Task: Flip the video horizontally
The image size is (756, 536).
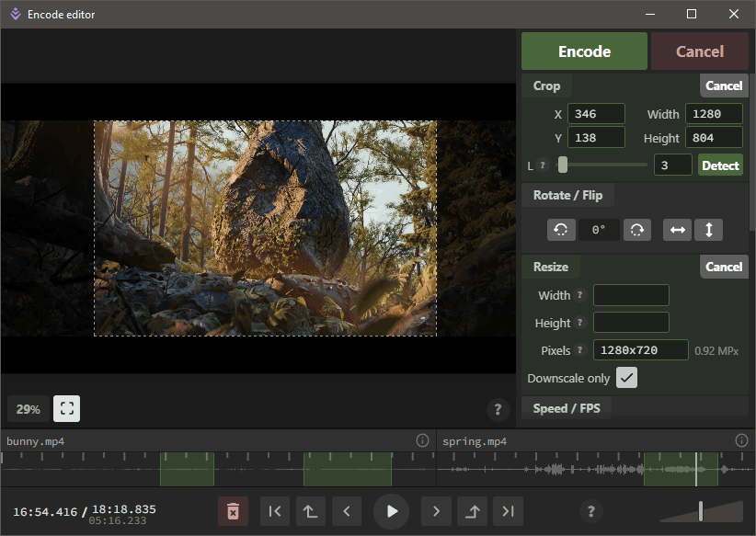Action: (x=677, y=230)
